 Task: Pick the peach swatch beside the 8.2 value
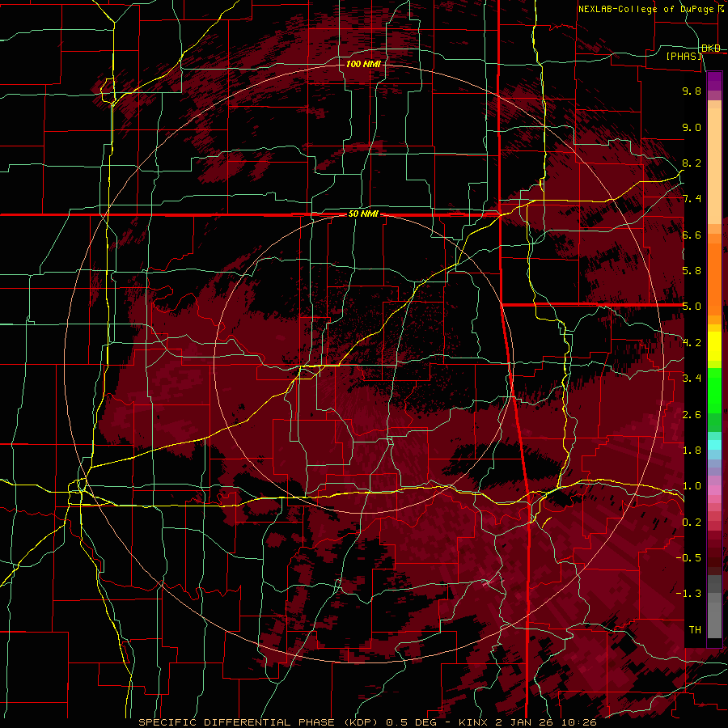point(714,167)
